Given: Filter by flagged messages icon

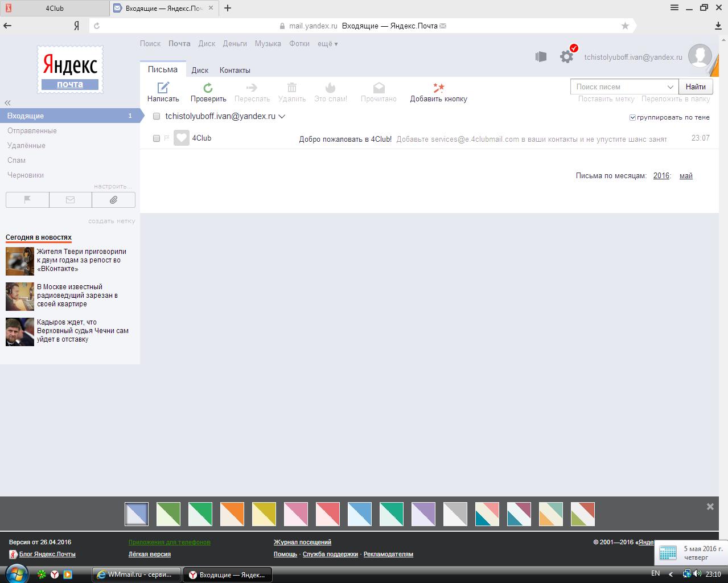Looking at the screenshot, I should pyautogui.click(x=27, y=200).
